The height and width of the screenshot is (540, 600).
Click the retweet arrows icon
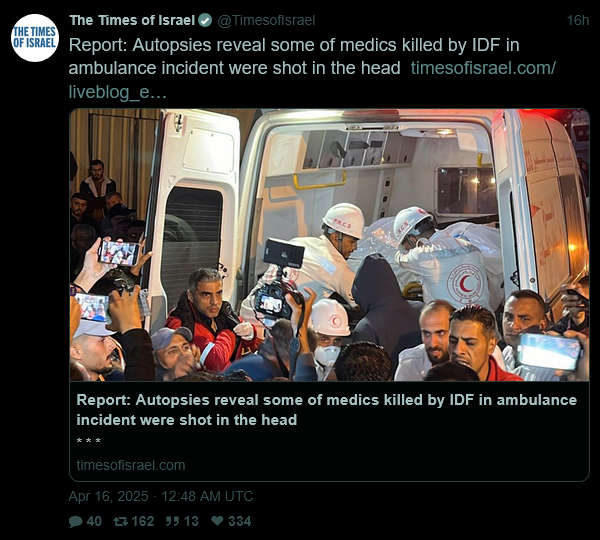[120, 521]
